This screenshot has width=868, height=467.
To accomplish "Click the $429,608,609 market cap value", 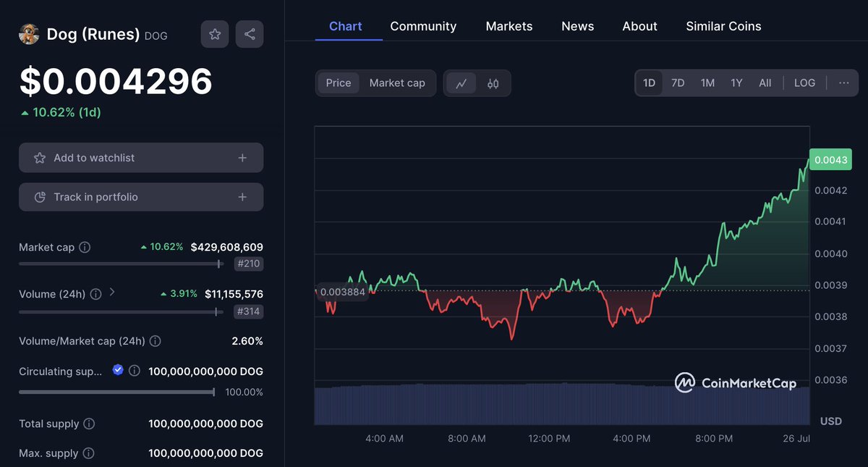I will click(227, 248).
